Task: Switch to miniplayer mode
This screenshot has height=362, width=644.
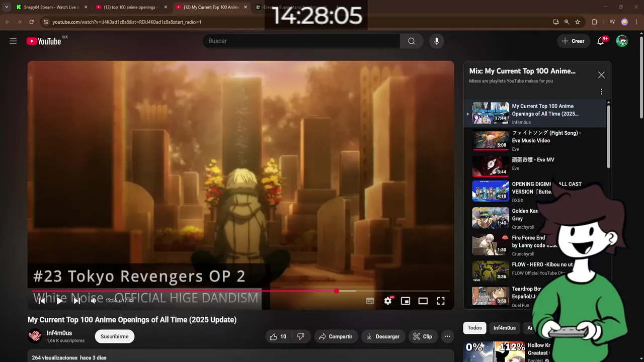Action: pos(406,301)
